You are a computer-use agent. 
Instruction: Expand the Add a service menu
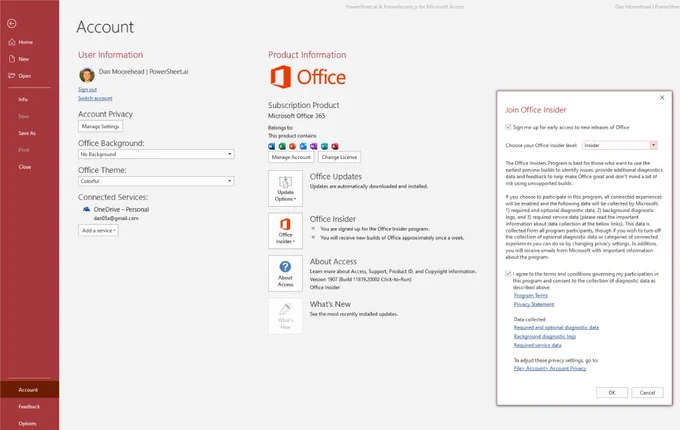click(98, 230)
